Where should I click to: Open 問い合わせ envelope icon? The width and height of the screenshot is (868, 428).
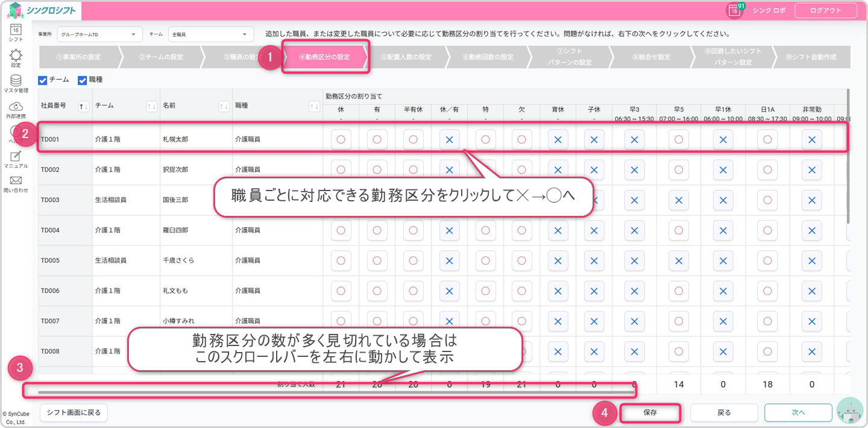pyautogui.click(x=16, y=181)
